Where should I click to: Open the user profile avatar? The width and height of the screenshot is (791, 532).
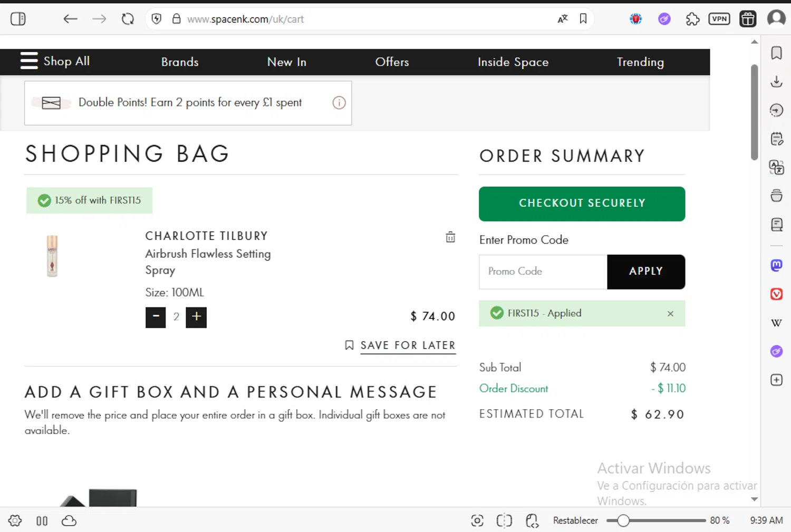[x=776, y=19]
